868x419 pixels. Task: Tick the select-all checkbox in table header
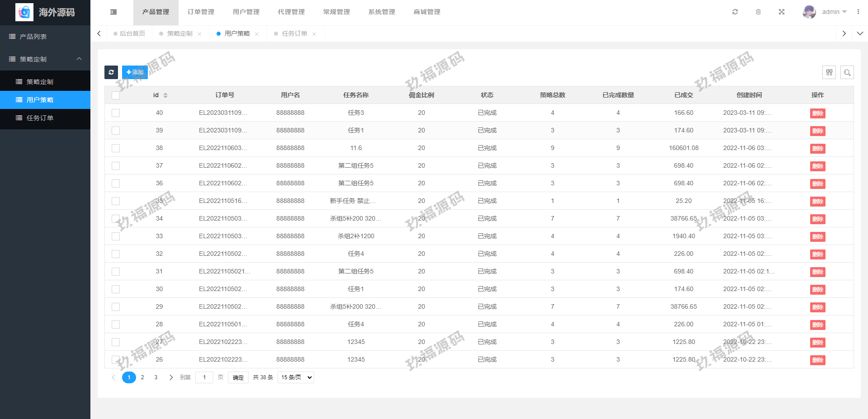[x=116, y=95]
